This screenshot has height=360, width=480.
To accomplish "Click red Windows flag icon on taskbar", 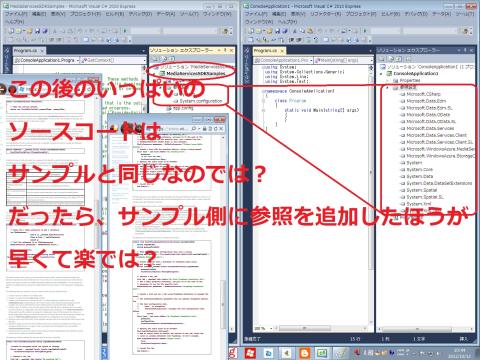I will pos(250,353).
